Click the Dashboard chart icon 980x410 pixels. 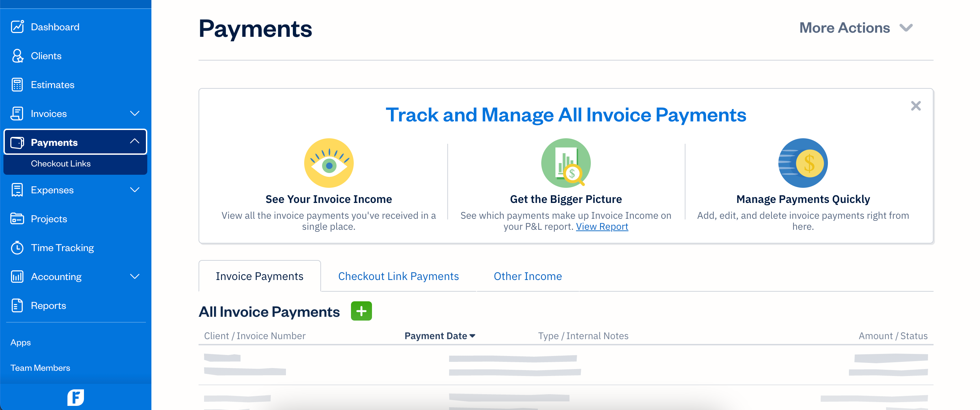point(17,26)
